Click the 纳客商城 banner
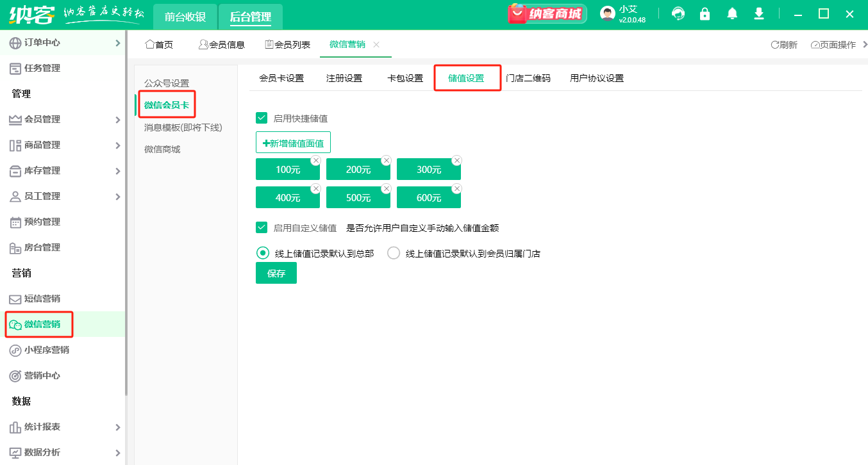 (x=547, y=13)
